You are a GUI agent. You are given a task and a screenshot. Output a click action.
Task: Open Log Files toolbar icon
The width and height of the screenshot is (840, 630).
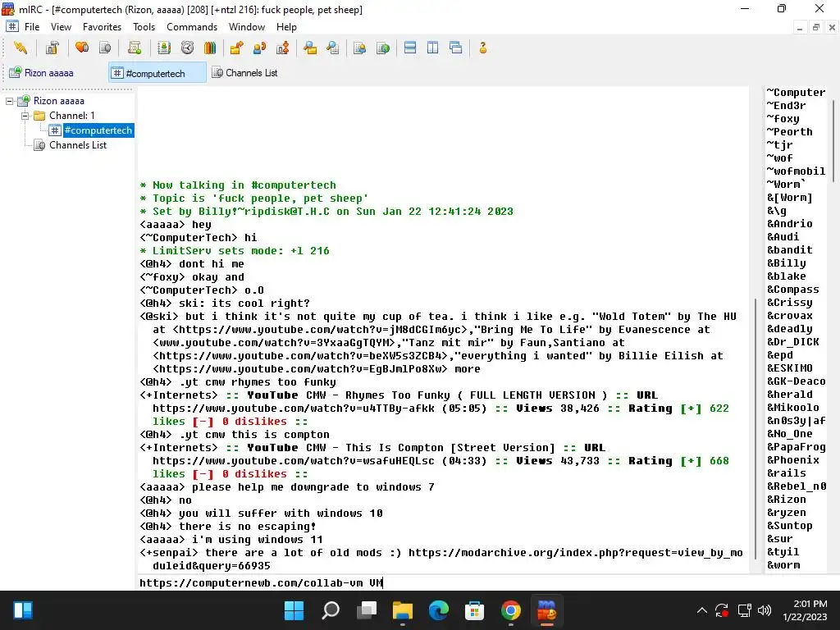(333, 48)
